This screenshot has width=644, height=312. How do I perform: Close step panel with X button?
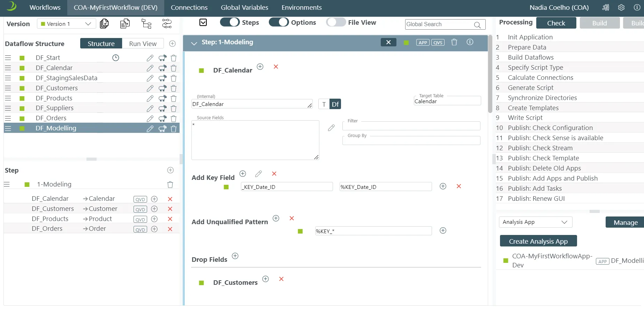[x=388, y=42]
